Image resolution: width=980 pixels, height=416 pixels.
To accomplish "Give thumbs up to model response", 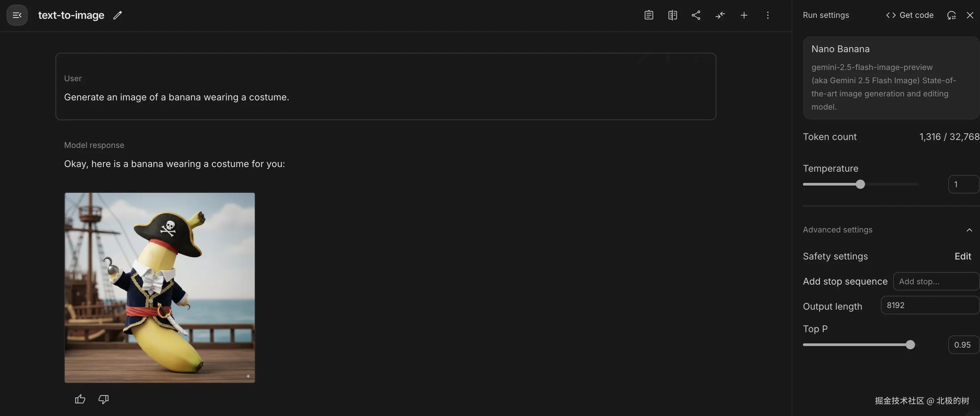I will pyautogui.click(x=80, y=399).
